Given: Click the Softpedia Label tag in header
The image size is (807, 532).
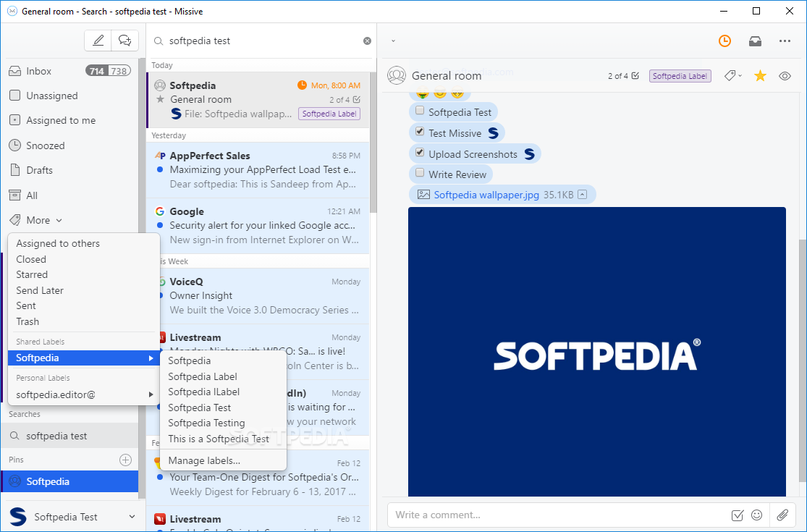Looking at the screenshot, I should tap(680, 76).
